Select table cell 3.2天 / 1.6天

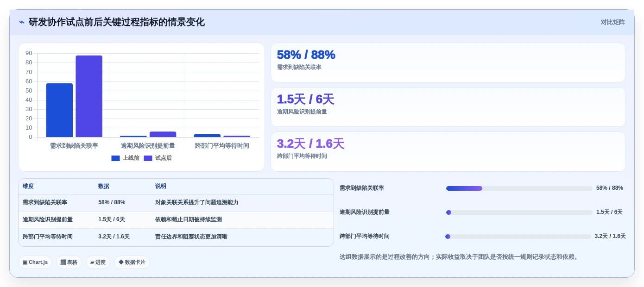coord(114,237)
